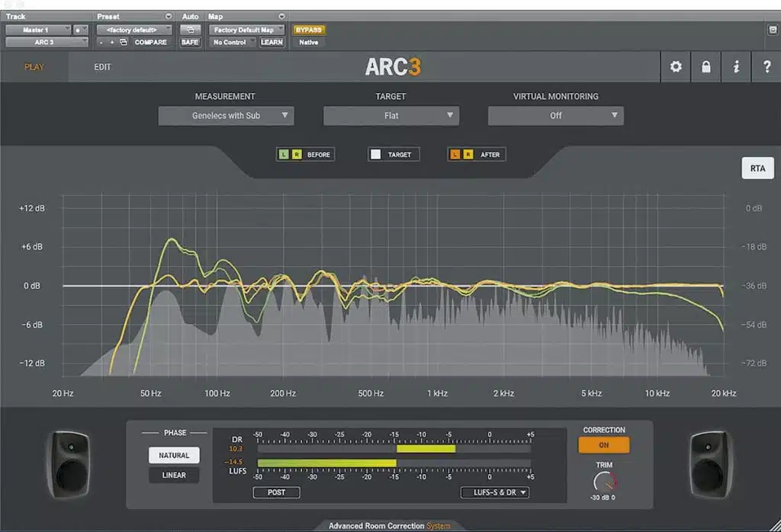Screen dimensions: 781x532
Task: Toggle the TARGET curve visibility box
Action: tap(375, 155)
